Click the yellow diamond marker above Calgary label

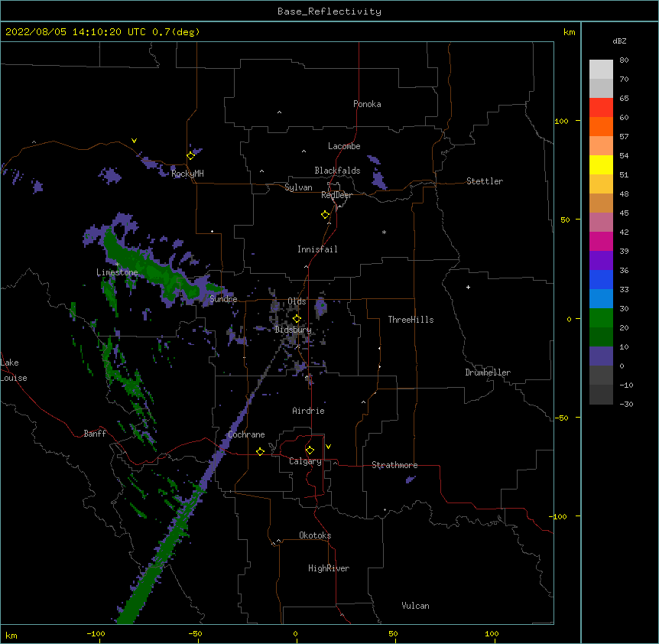pos(310,450)
